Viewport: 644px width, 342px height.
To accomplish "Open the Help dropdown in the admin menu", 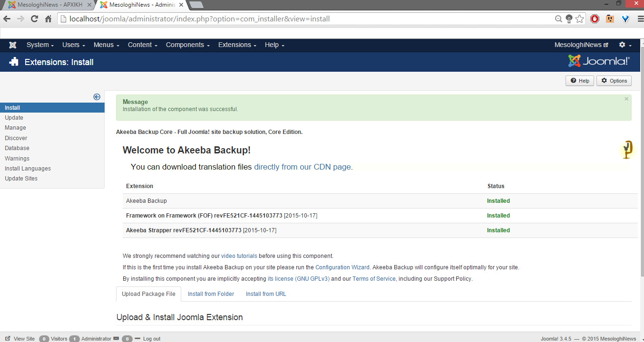I will tap(274, 45).
